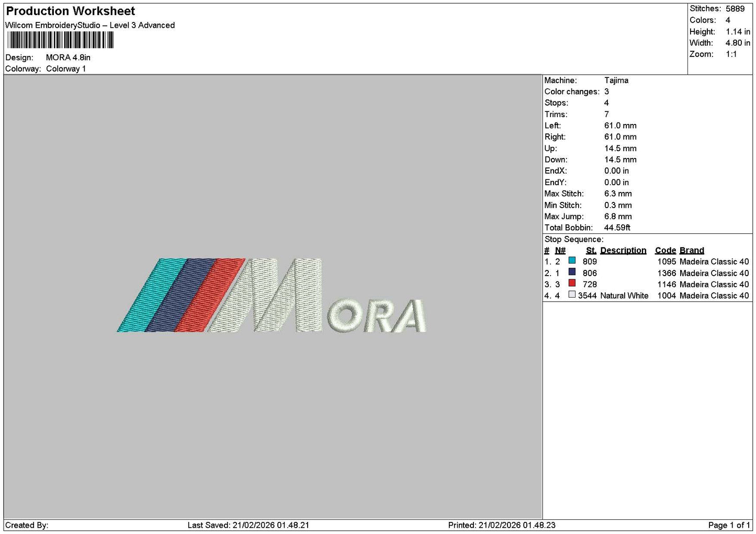
Task: Click the stitches count 5889
Action: click(x=735, y=9)
